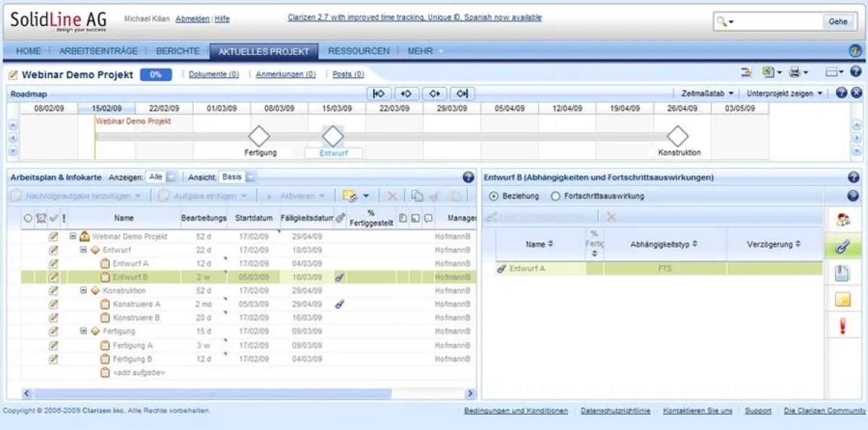
Task: Click the Excel export icon
Action: pos(767,72)
